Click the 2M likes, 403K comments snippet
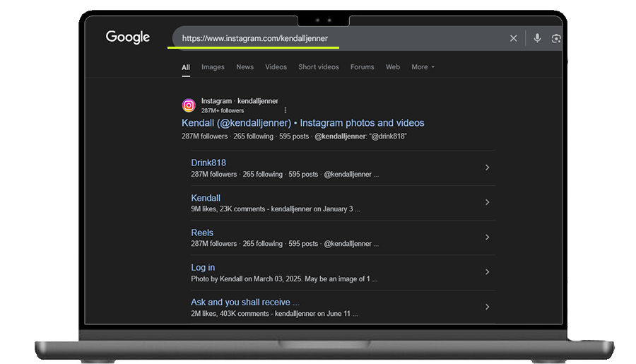The height and width of the screenshot is (364, 636). (274, 314)
